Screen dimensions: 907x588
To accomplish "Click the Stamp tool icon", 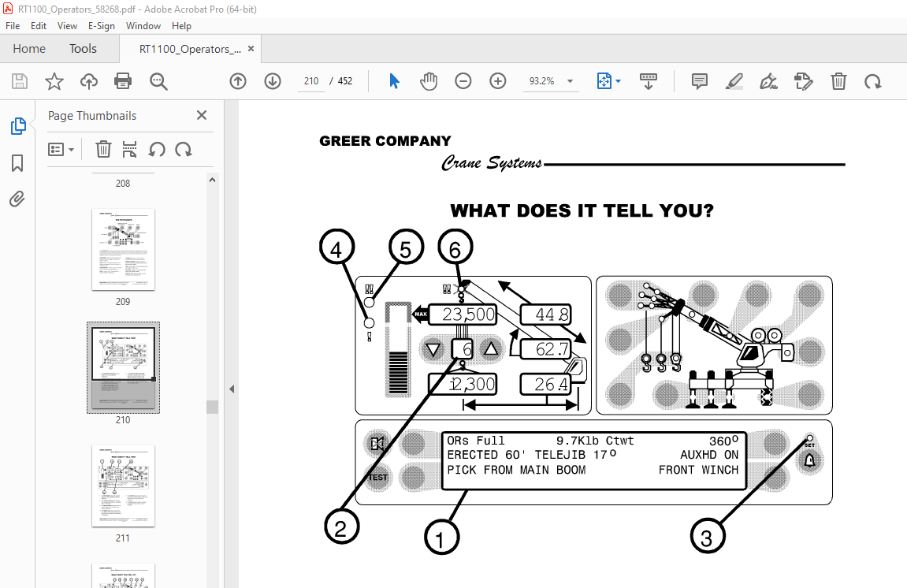I will (x=803, y=81).
